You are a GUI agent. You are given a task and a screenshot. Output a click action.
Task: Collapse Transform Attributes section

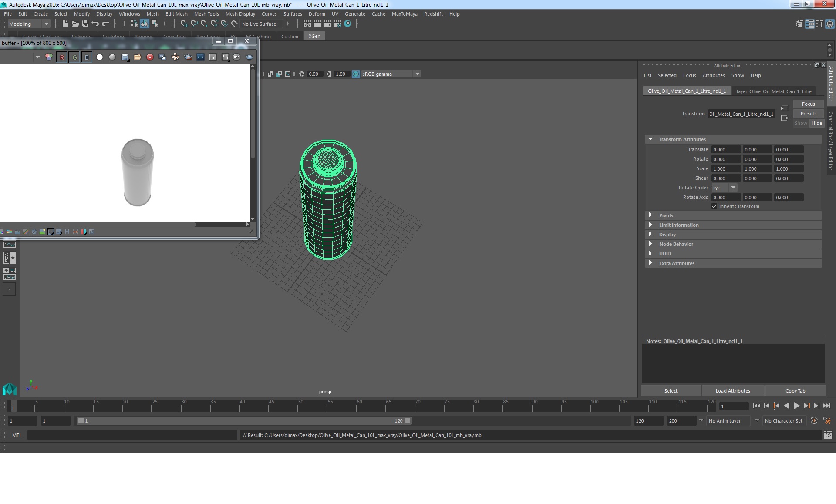point(650,139)
